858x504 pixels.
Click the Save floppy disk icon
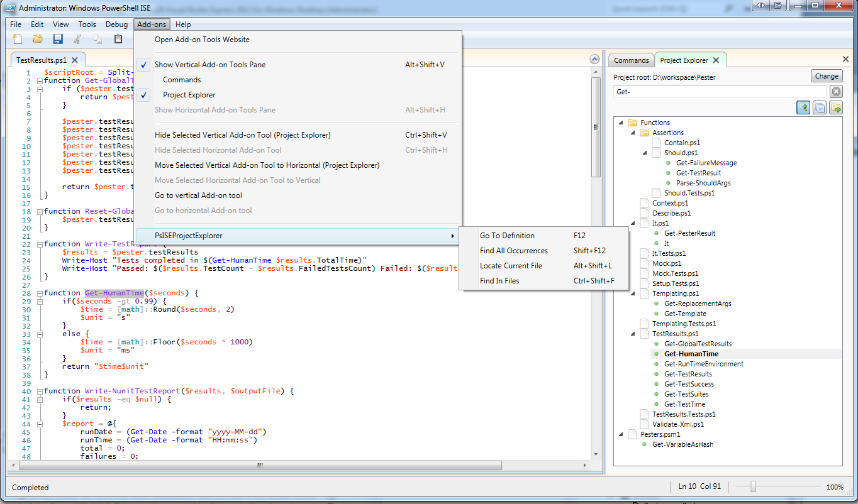click(x=58, y=39)
